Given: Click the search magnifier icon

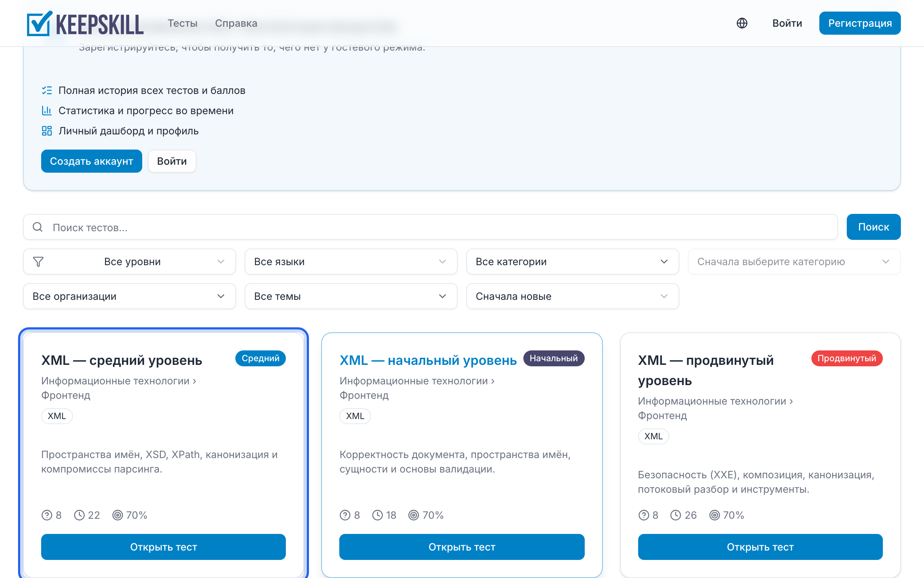Looking at the screenshot, I should point(38,227).
